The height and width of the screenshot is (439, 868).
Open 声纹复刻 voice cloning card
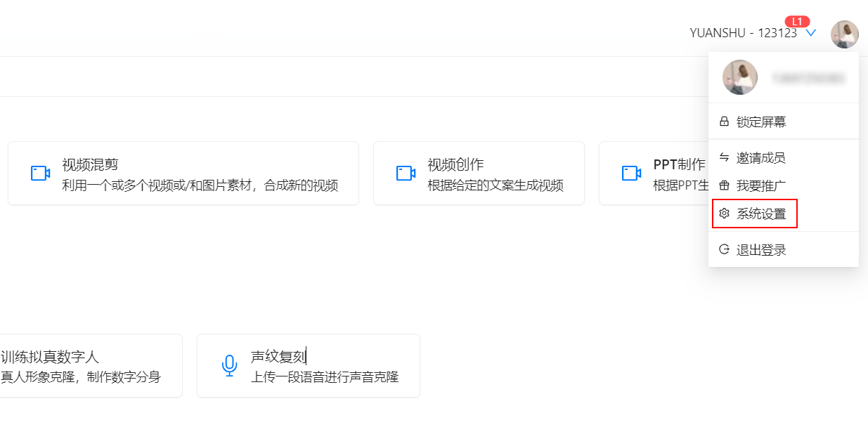click(x=308, y=365)
